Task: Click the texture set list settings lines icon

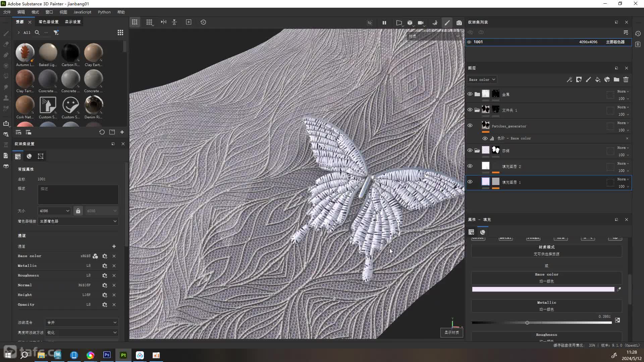Action: [626, 33]
